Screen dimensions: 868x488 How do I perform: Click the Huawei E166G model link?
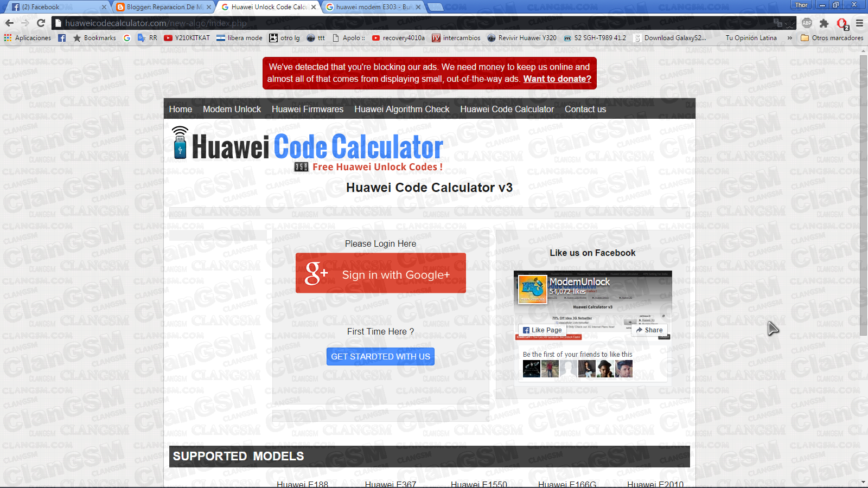pyautogui.click(x=567, y=484)
